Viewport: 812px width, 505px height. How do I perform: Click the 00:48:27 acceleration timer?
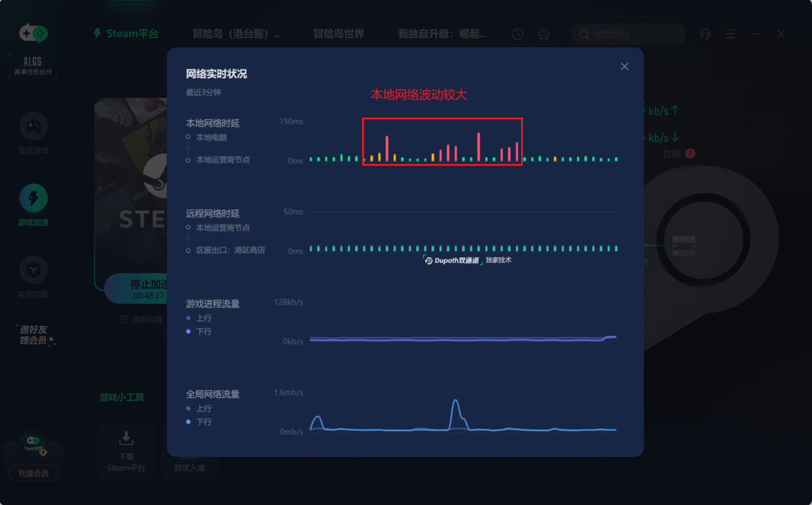(x=148, y=296)
